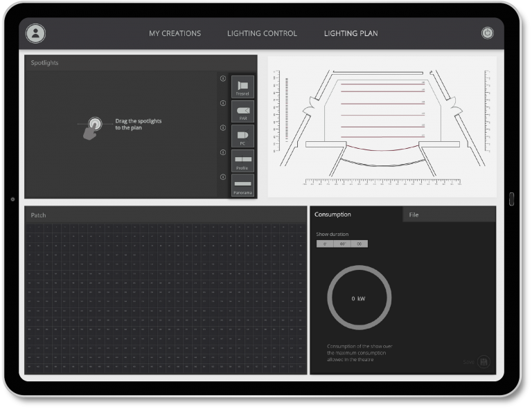Select the Fresnel spotlight icon
The height and width of the screenshot is (409, 532).
click(242, 86)
